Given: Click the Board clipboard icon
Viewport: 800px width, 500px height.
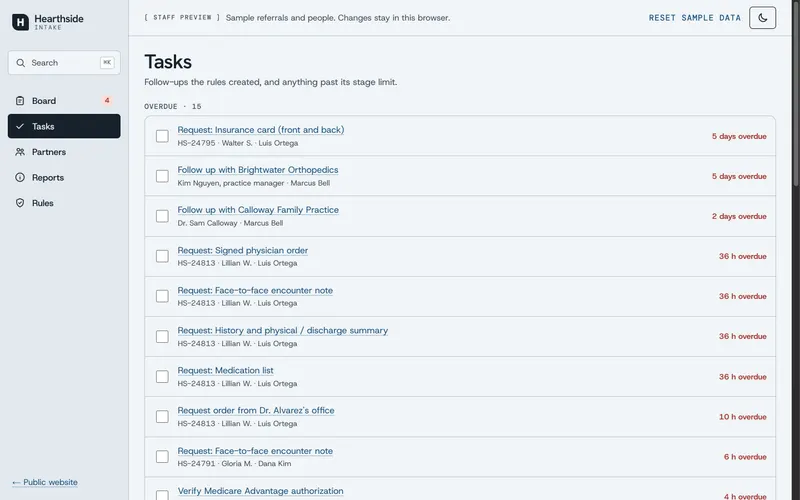Looking at the screenshot, I should [x=20, y=101].
